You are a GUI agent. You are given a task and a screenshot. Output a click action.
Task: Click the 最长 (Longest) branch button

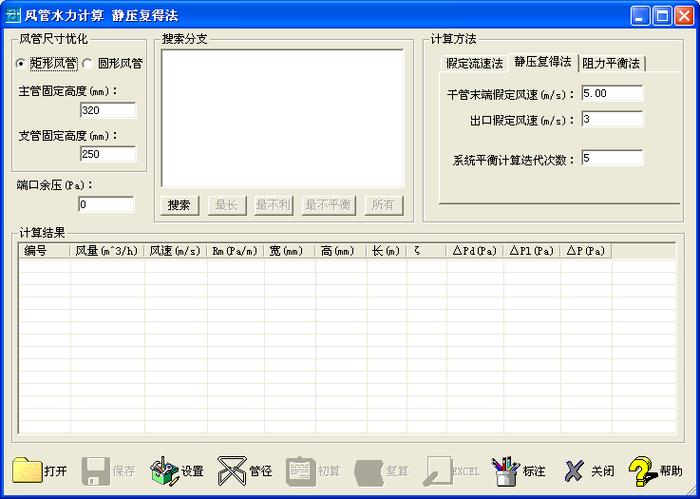(226, 205)
